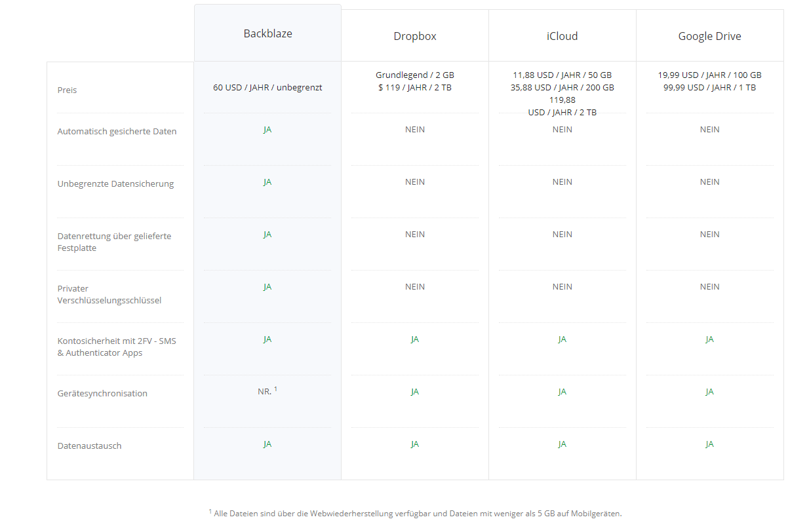809x532 pixels.
Task: Select the iCloud column header
Action: (562, 36)
